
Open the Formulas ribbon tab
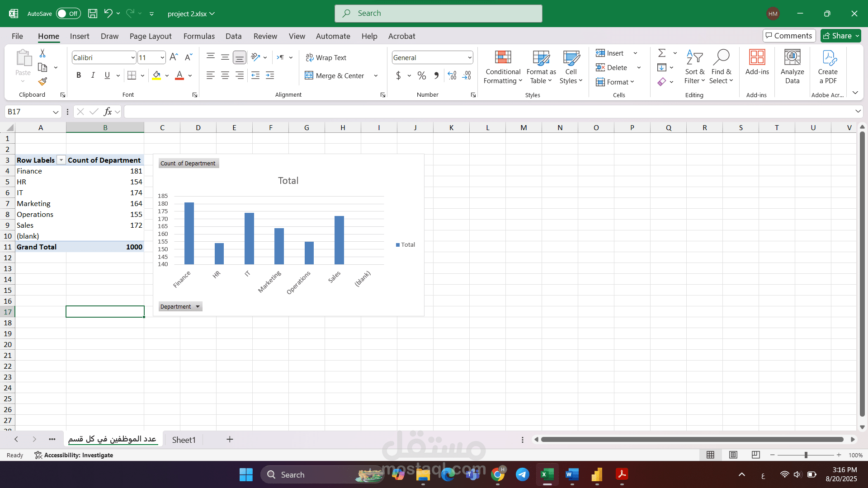[x=199, y=36]
